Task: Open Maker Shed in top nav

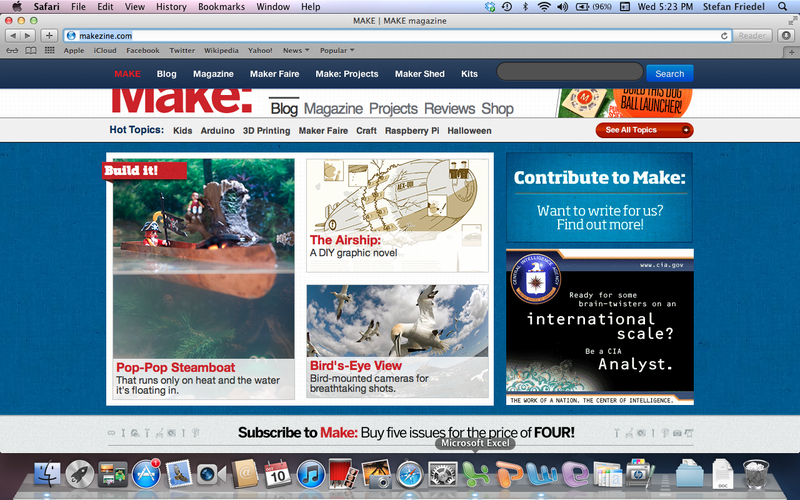Action: pos(419,74)
